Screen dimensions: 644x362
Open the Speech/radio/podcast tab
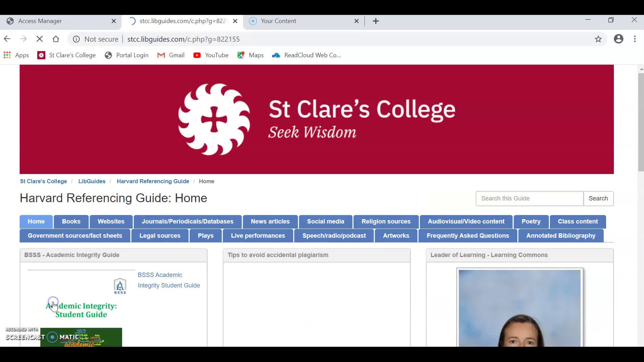334,236
